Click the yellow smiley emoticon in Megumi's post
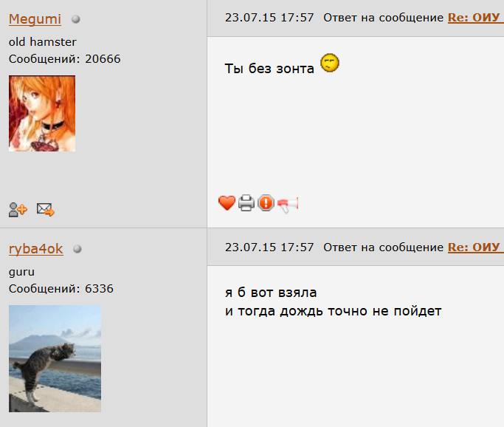Image resolution: width=504 pixels, height=427 pixels. (330, 63)
